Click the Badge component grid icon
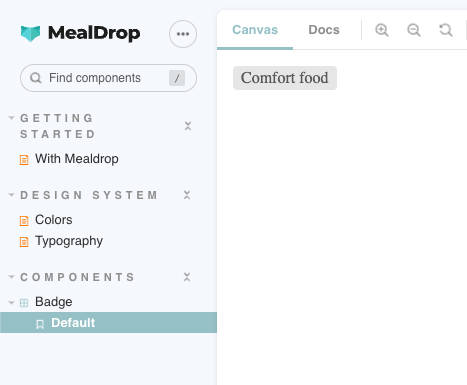The image size is (467, 385). click(x=24, y=303)
